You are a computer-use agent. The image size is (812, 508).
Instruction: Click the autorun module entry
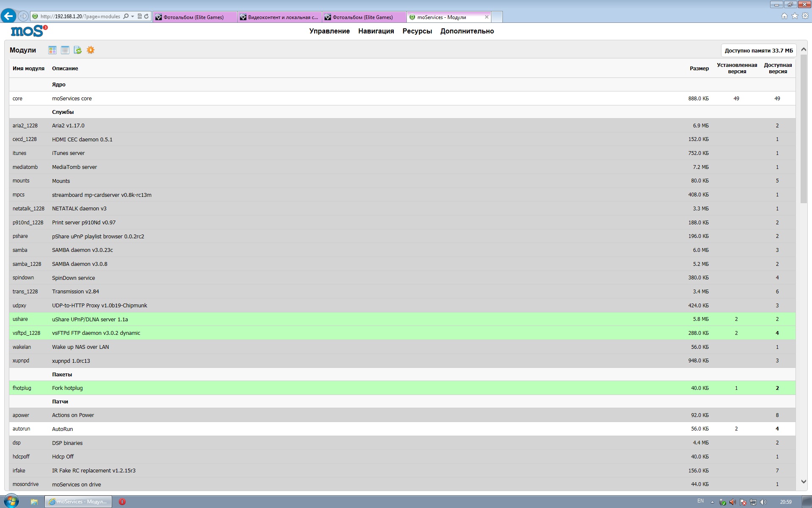click(x=21, y=429)
